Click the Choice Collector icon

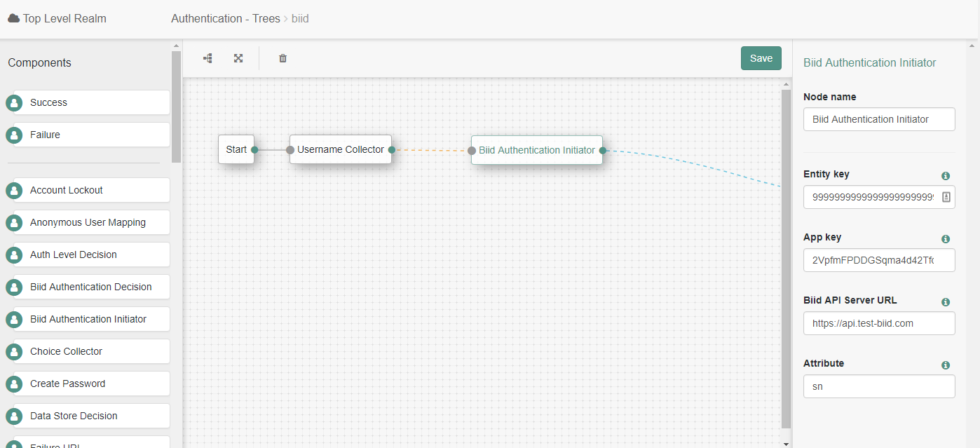14,352
